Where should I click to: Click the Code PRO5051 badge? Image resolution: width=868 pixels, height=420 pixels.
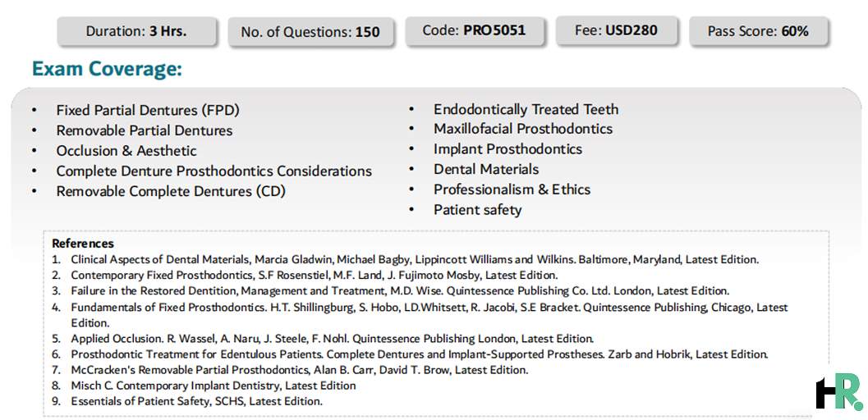coord(475,30)
